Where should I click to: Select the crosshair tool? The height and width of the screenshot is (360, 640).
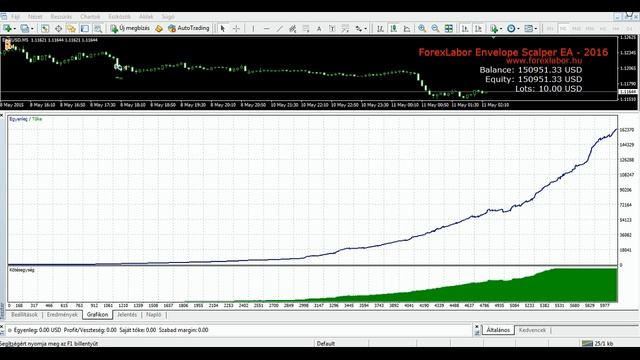click(236, 28)
